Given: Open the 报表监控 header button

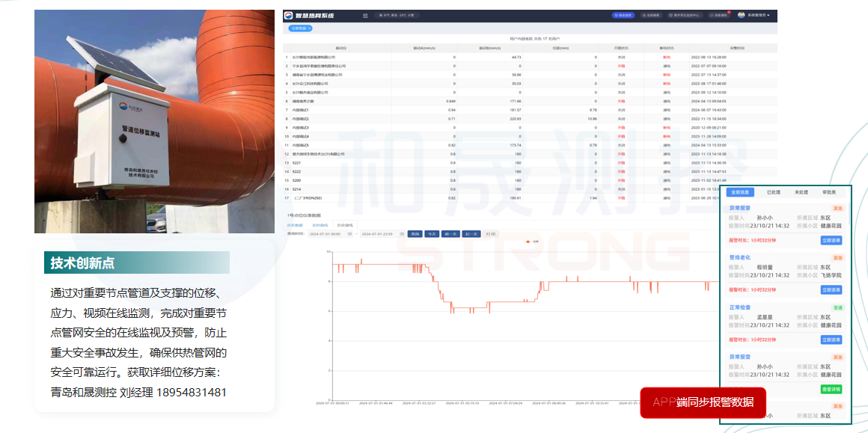Looking at the screenshot, I should (623, 16).
